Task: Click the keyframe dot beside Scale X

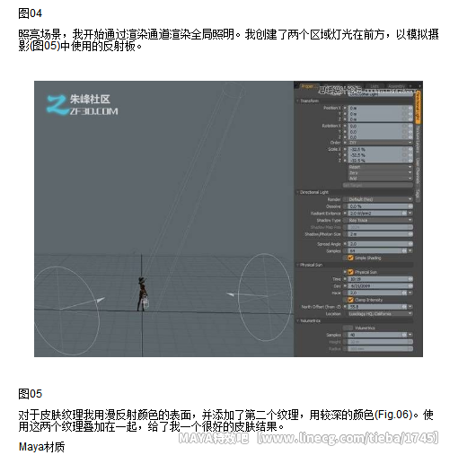Action: 345,149
